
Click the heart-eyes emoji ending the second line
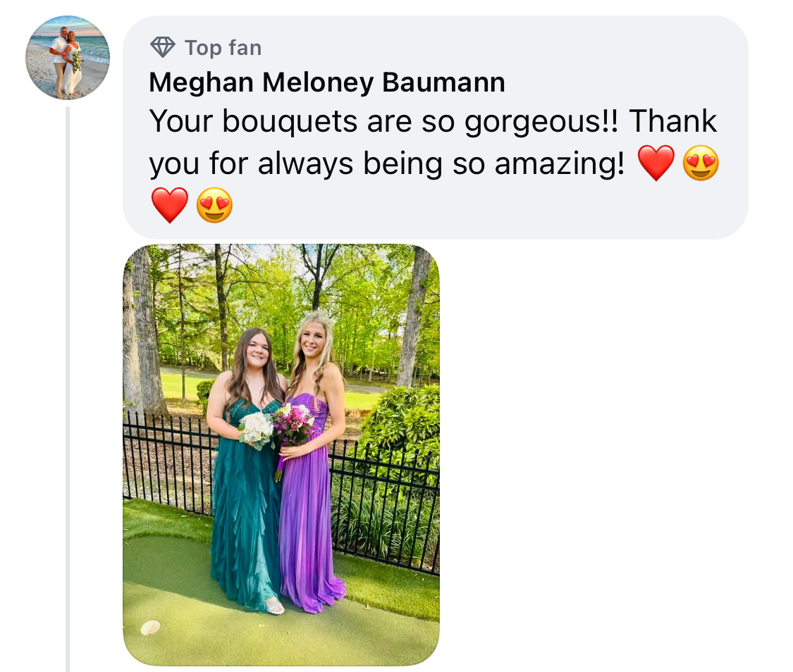pyautogui.click(x=701, y=163)
